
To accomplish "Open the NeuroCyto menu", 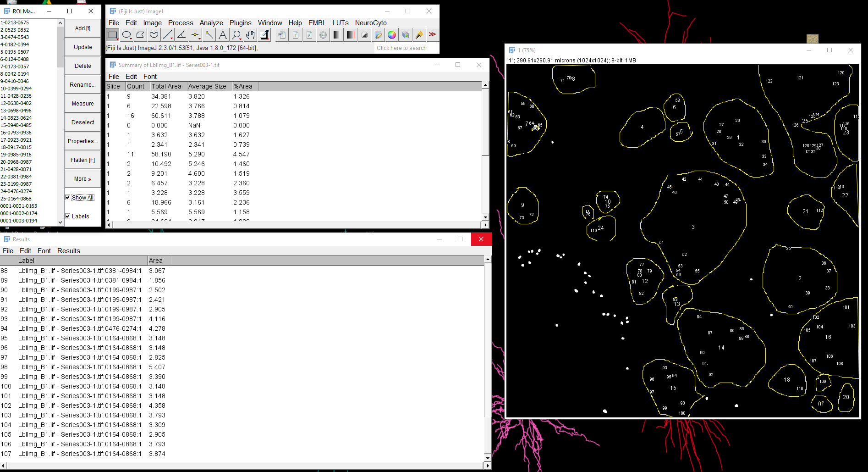I will pos(372,22).
